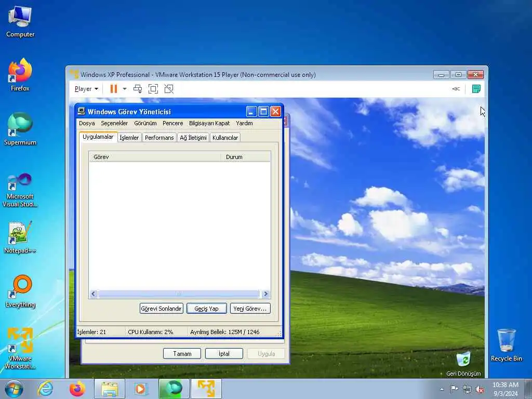
Task: Switch to the Ağ İletişimi tab
Action: point(193,137)
